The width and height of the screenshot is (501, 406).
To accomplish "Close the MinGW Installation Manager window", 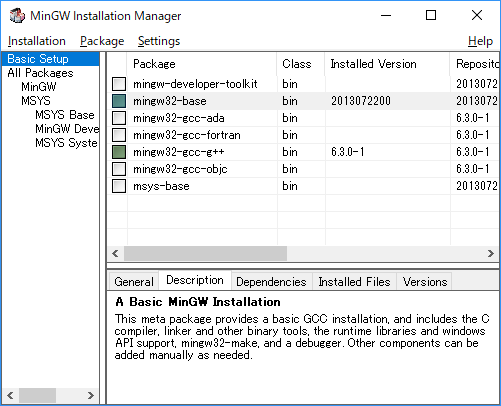I will [477, 15].
